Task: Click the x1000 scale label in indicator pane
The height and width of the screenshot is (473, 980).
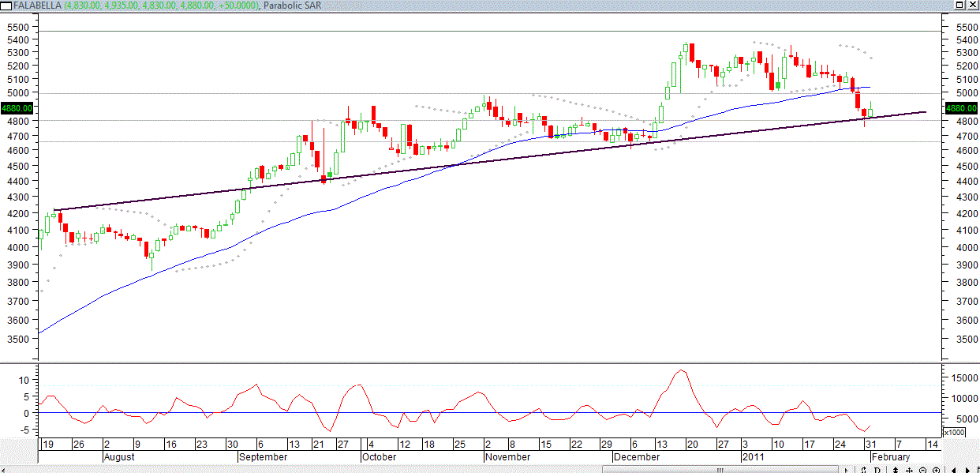Action: coord(955,432)
